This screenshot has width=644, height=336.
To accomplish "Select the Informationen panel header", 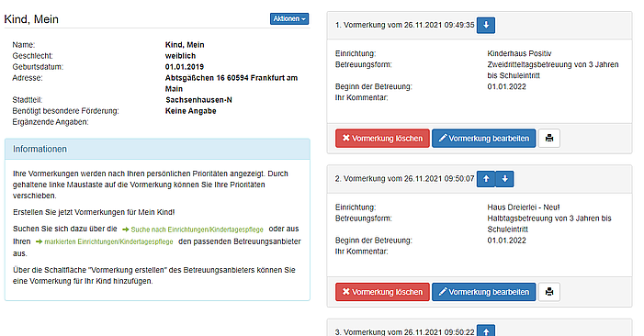I will [157, 149].
